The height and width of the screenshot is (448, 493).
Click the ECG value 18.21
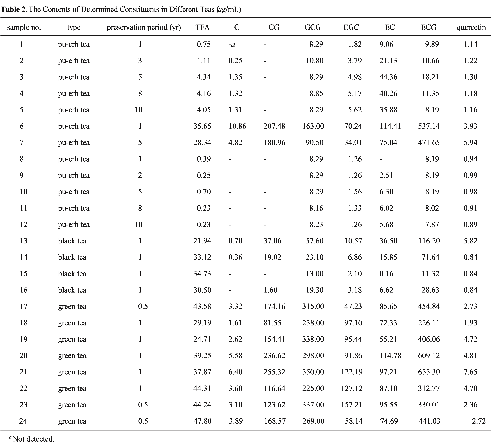430,77
